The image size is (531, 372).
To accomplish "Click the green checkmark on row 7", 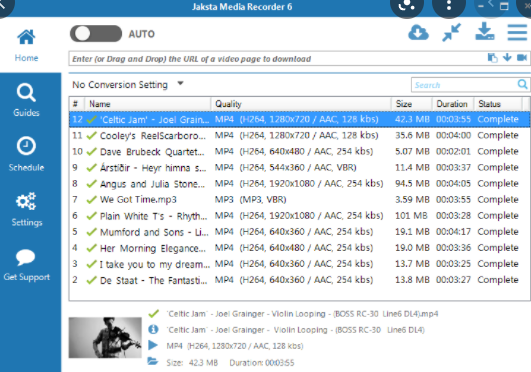I will [91, 200].
